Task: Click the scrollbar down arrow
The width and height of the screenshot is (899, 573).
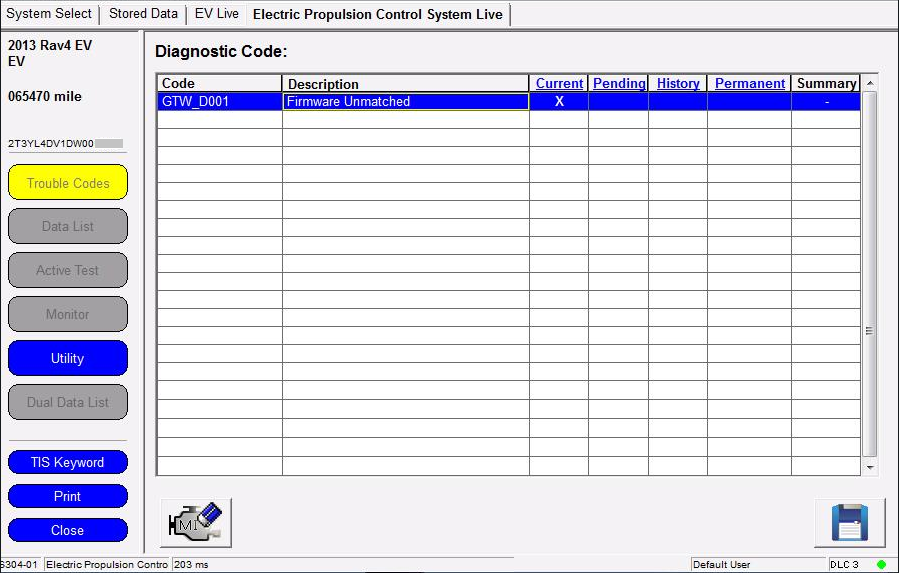Action: [869, 467]
